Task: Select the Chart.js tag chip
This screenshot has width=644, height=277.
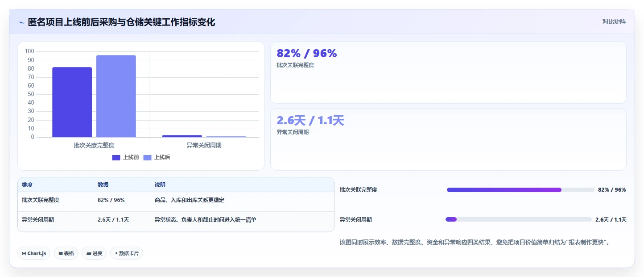Action: click(x=34, y=253)
